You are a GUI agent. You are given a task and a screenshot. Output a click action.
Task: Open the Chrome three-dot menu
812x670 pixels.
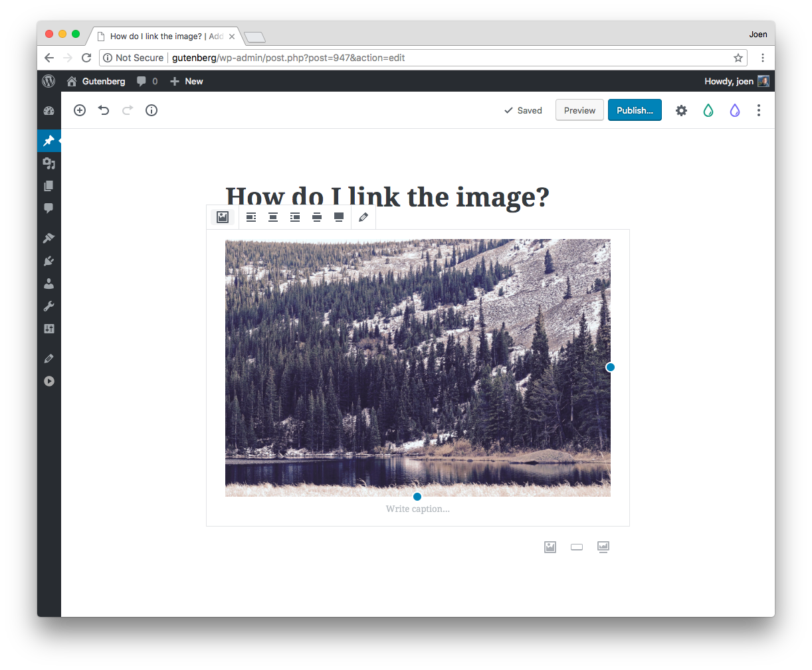pyautogui.click(x=763, y=58)
